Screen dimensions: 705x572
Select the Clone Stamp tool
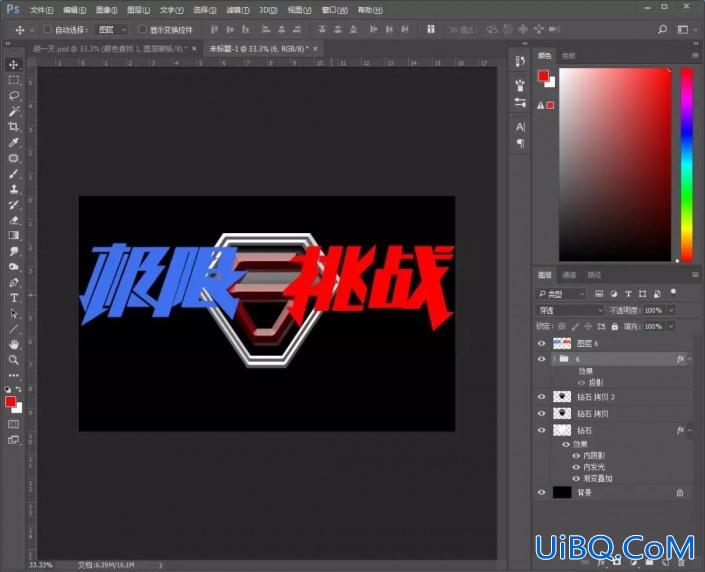click(13, 189)
